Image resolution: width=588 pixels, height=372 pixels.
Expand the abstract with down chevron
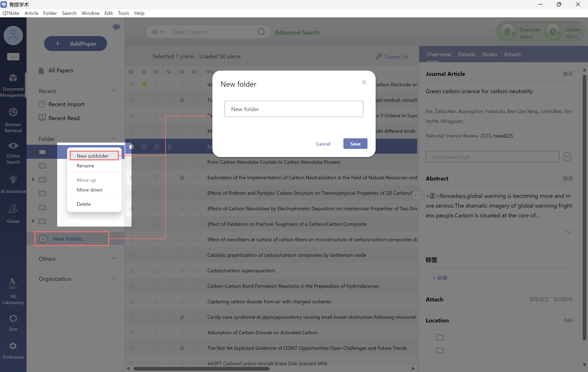pos(569,232)
